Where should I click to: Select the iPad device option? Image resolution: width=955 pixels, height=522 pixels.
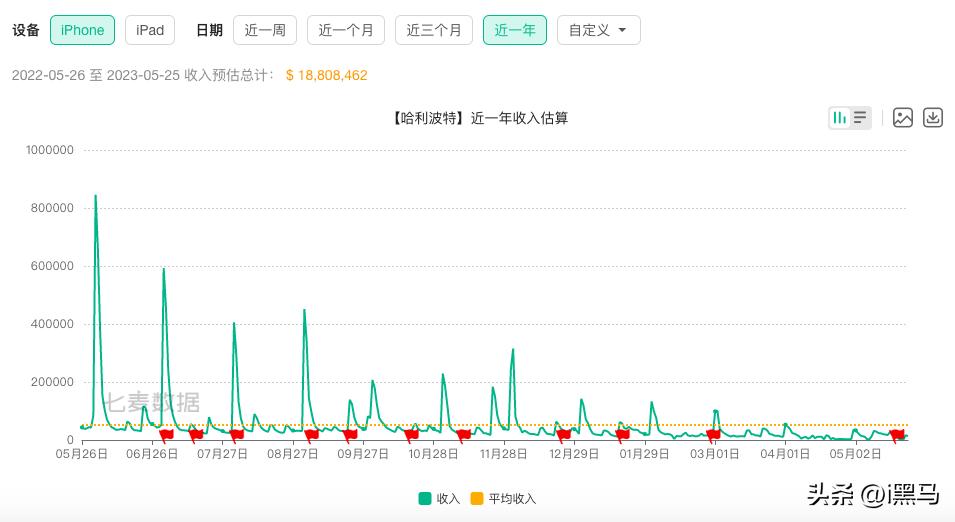point(150,30)
